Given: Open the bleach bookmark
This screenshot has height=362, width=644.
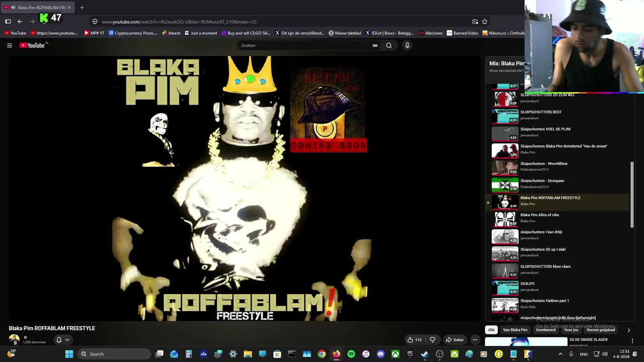Looking at the screenshot, I should (171, 33).
